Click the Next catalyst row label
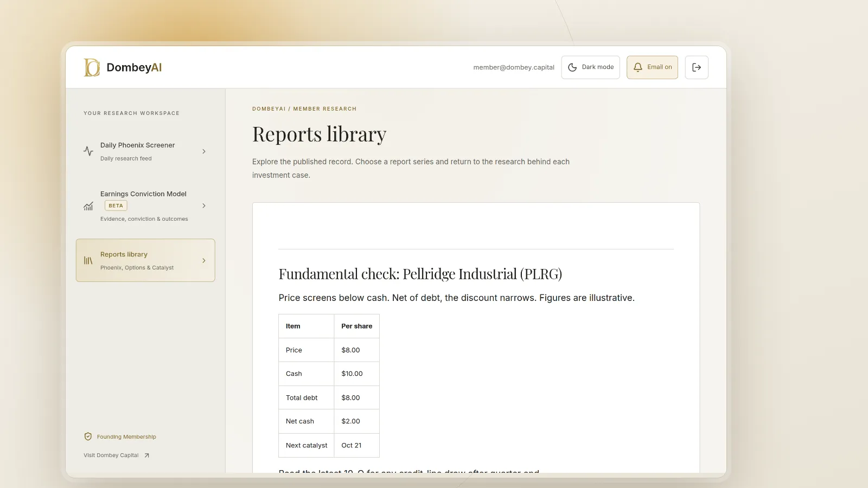The height and width of the screenshot is (488, 868). (307, 446)
